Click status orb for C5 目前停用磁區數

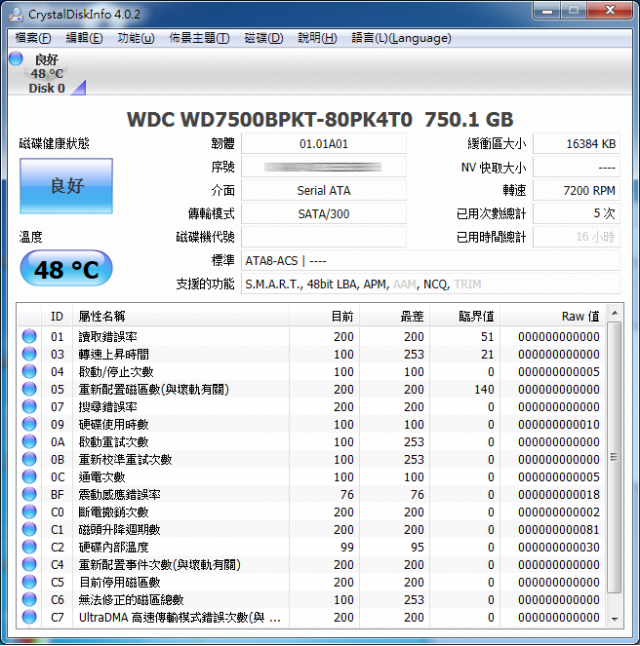pos(29,582)
